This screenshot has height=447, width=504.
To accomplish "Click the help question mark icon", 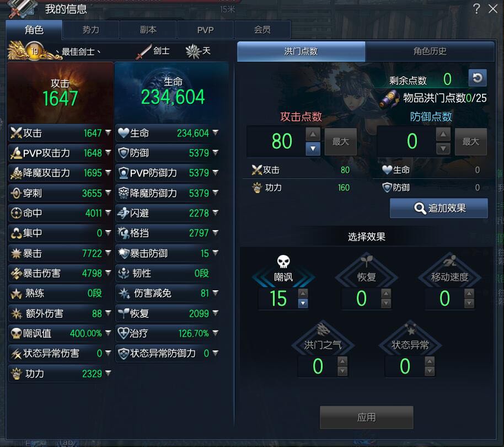I will [x=476, y=9].
